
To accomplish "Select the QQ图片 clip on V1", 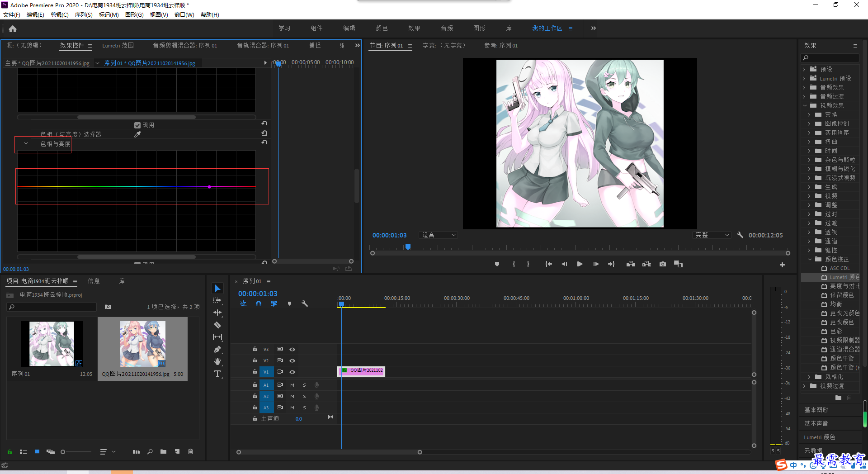I will (362, 371).
